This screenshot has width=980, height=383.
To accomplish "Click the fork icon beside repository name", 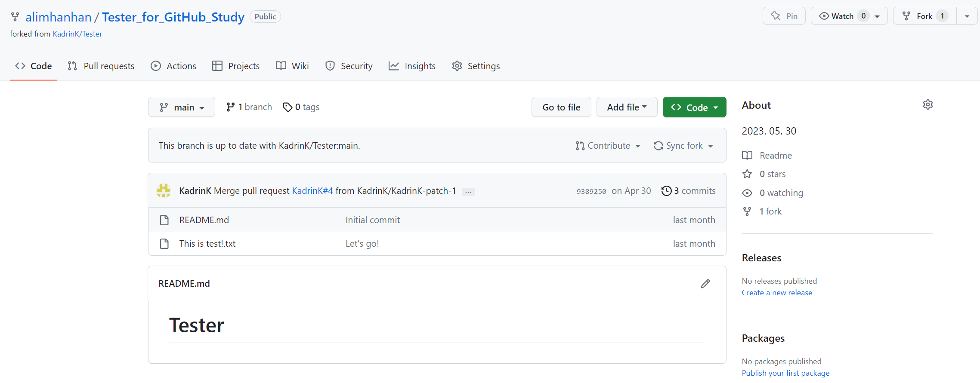I will pos(15,17).
